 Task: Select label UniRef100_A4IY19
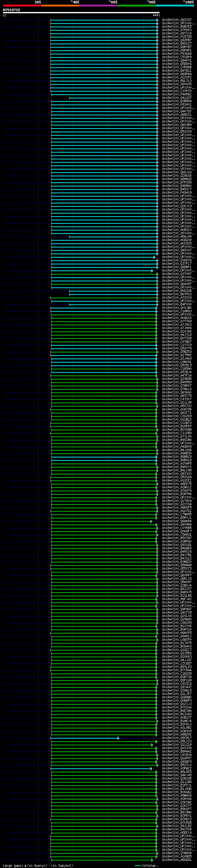point(177,335)
